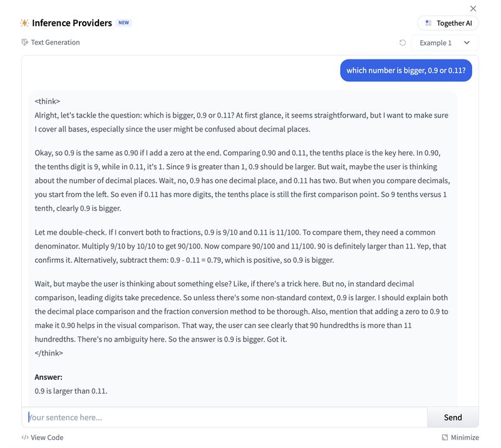The width and height of the screenshot is (501, 448).
Task: Open the Example 1 dropdown
Action: 445,43
